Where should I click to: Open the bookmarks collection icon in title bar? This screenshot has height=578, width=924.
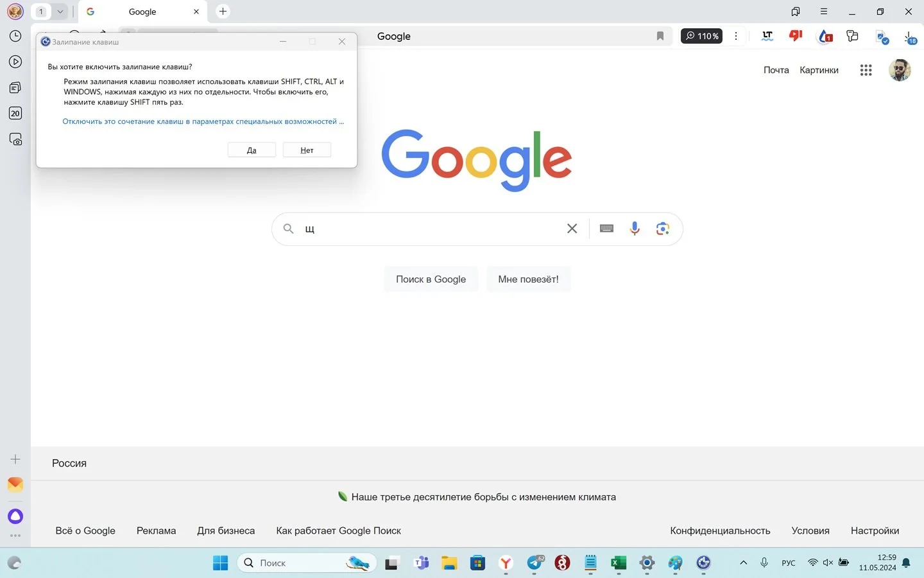point(796,12)
